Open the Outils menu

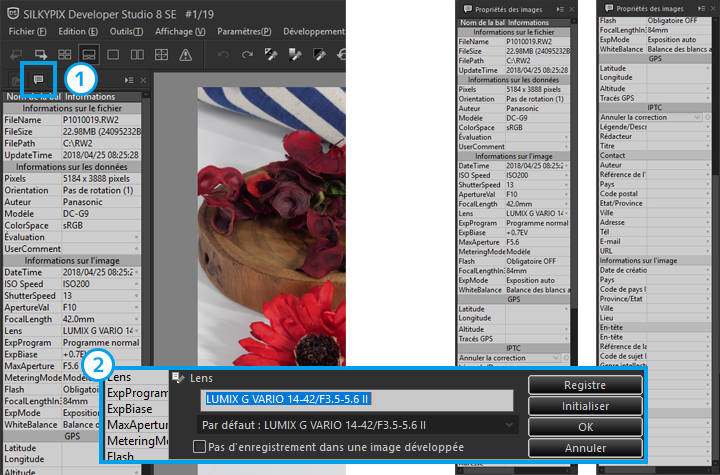point(127,31)
